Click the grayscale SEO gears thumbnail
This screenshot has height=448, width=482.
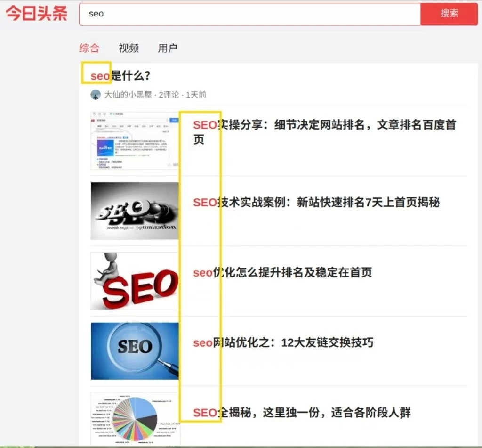tap(135, 211)
